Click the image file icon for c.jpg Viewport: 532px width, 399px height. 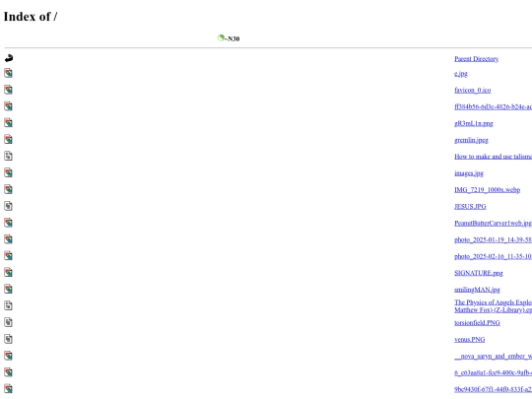click(x=9, y=73)
